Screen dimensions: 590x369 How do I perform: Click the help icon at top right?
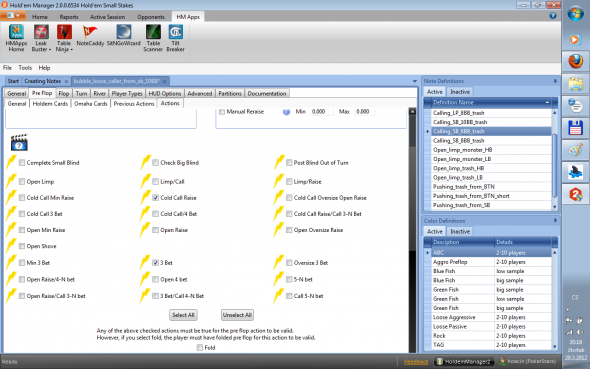553,16
